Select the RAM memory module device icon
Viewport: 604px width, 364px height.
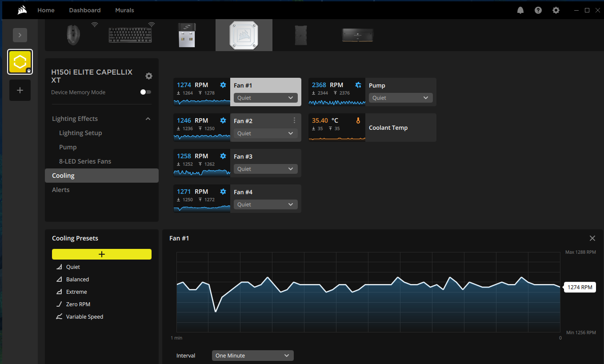(357, 35)
